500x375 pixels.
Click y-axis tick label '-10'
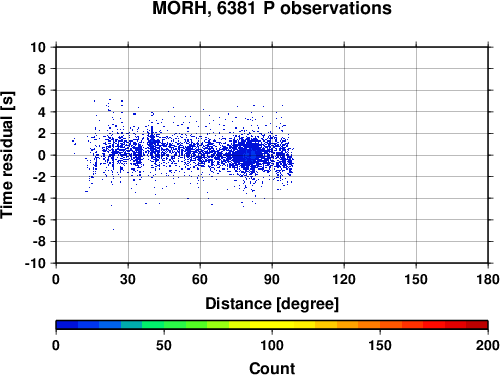click(35, 263)
